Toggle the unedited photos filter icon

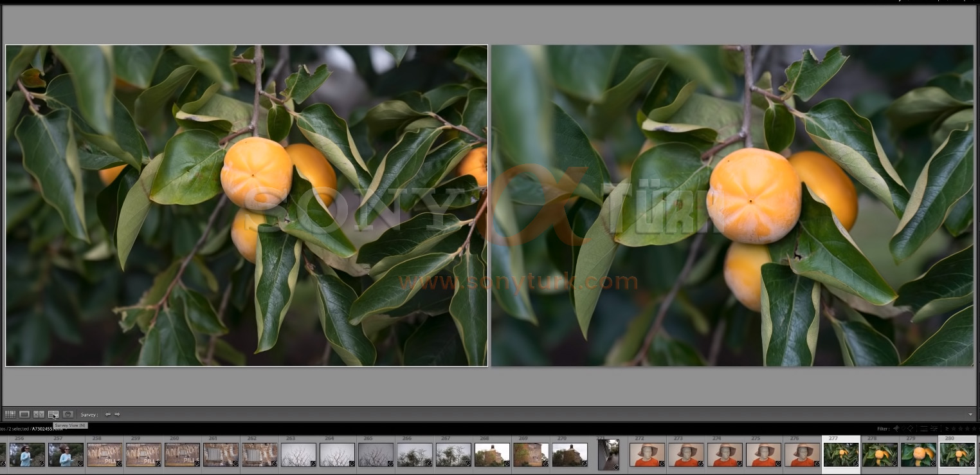934,429
